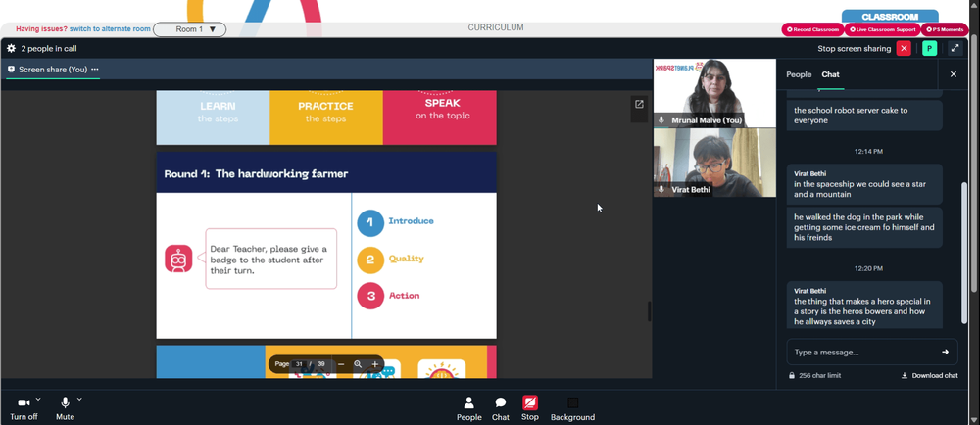The height and width of the screenshot is (425, 980).
Task: Open CLASSROOM tab
Action: tap(890, 17)
